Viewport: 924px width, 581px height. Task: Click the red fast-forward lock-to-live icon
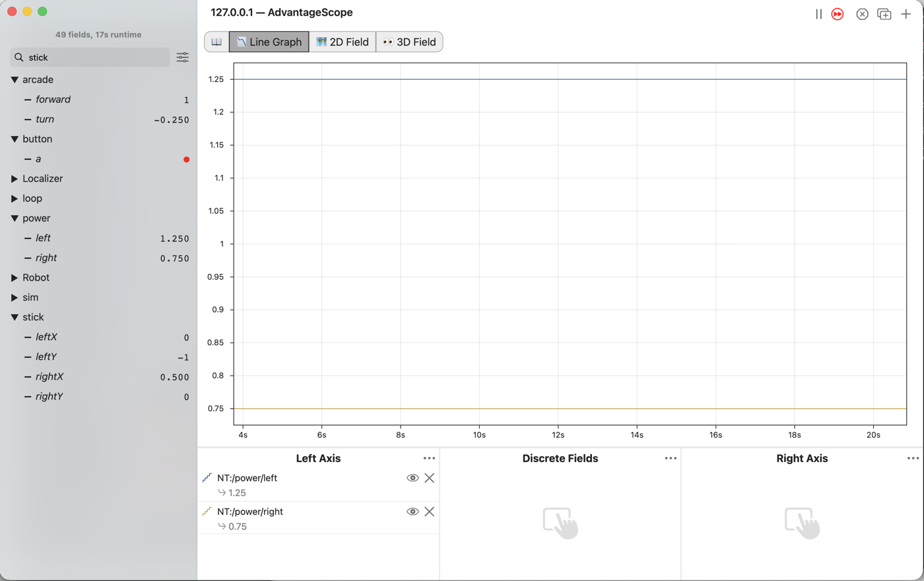[838, 14]
